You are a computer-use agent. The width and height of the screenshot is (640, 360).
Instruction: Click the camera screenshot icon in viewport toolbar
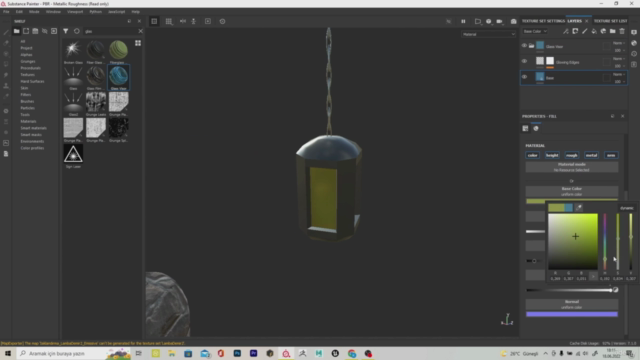coord(513,21)
